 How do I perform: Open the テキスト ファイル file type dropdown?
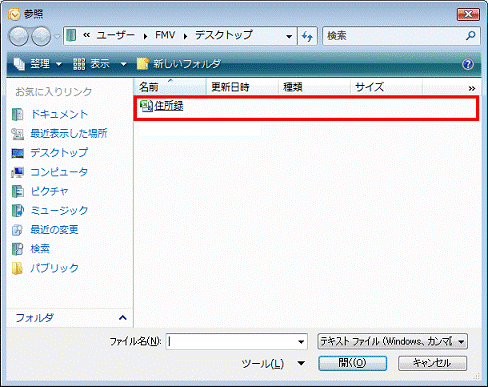[392, 341]
